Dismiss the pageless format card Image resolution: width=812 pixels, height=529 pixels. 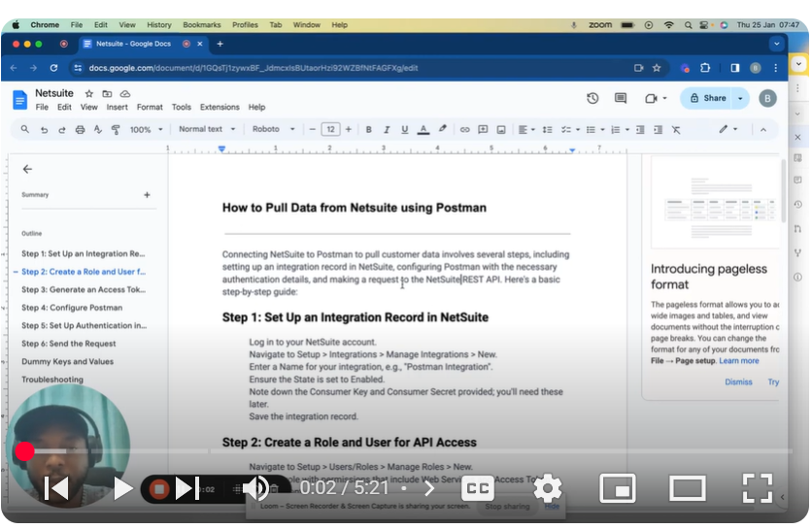[738, 382]
